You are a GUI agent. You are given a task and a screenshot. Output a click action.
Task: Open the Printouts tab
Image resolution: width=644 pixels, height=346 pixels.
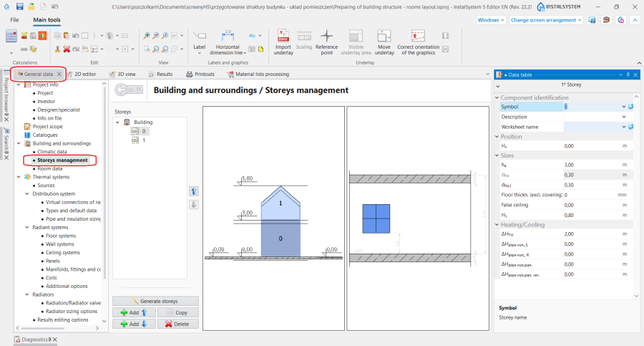tap(200, 74)
